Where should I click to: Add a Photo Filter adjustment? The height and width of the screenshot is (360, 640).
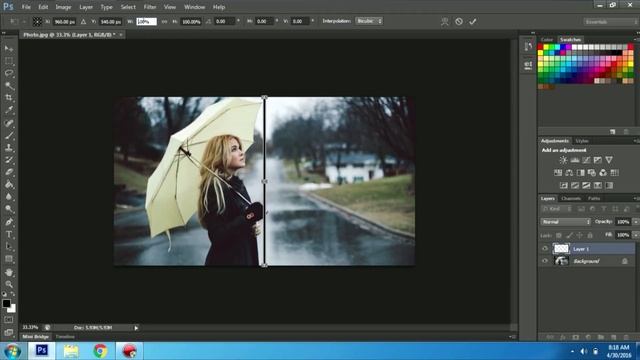pyautogui.click(x=592, y=173)
